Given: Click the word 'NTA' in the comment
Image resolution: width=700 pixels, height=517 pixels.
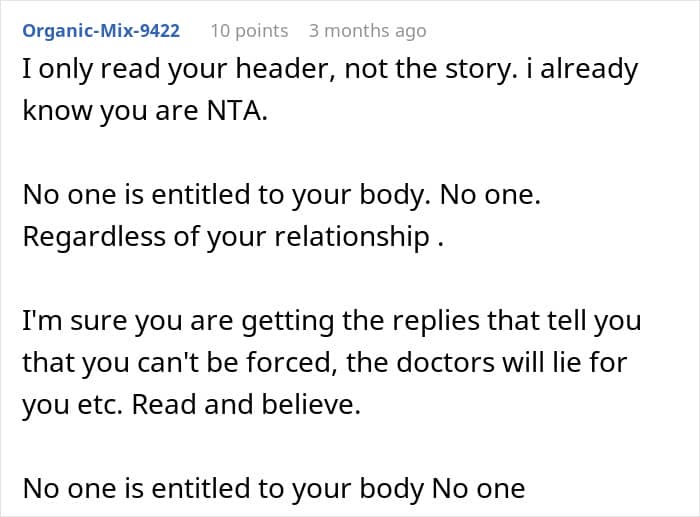Looking at the screenshot, I should (x=234, y=110).
